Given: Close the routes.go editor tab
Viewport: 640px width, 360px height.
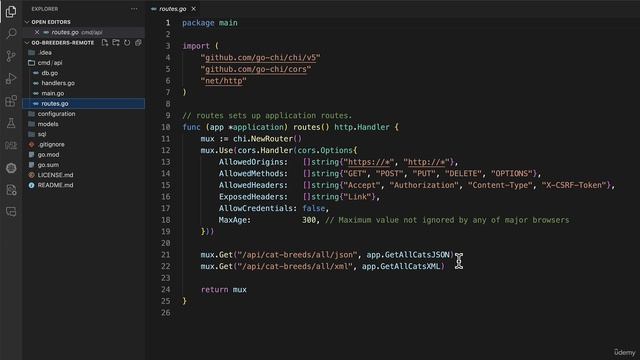Looking at the screenshot, I should tap(193, 9).
